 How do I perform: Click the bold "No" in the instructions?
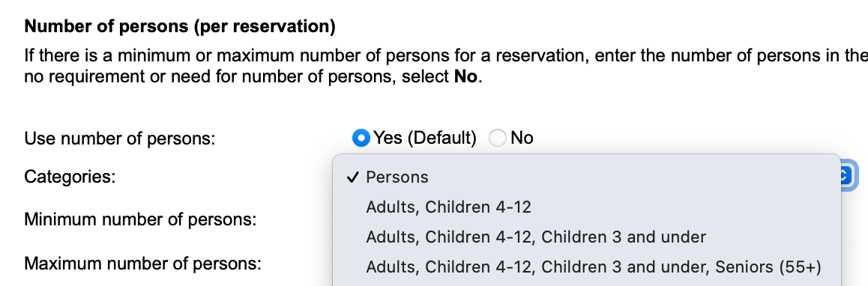pyautogui.click(x=466, y=76)
